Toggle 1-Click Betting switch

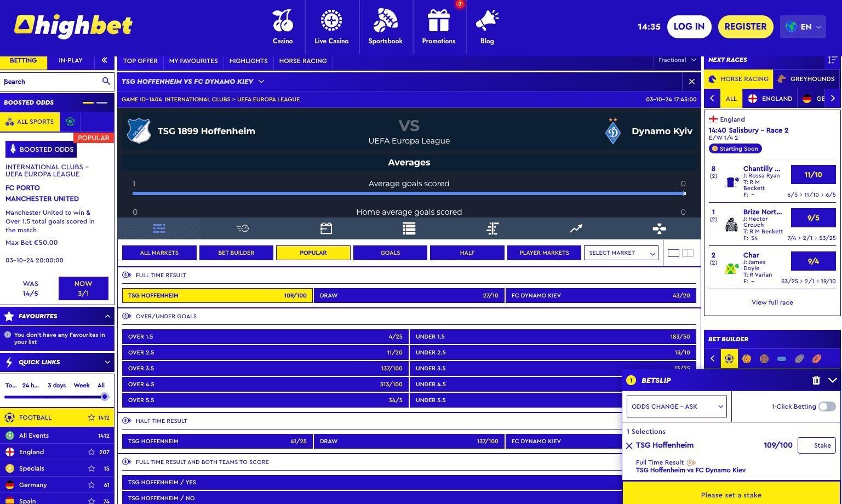[x=827, y=406]
